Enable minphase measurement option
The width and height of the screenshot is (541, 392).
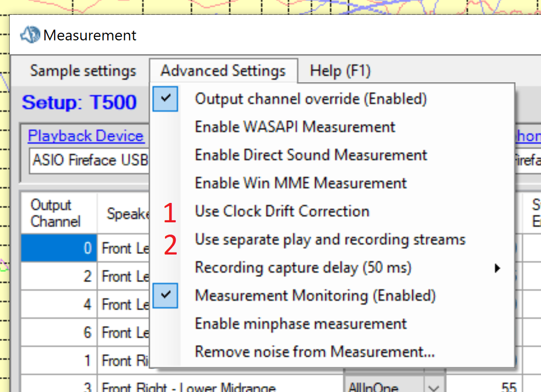pos(300,324)
